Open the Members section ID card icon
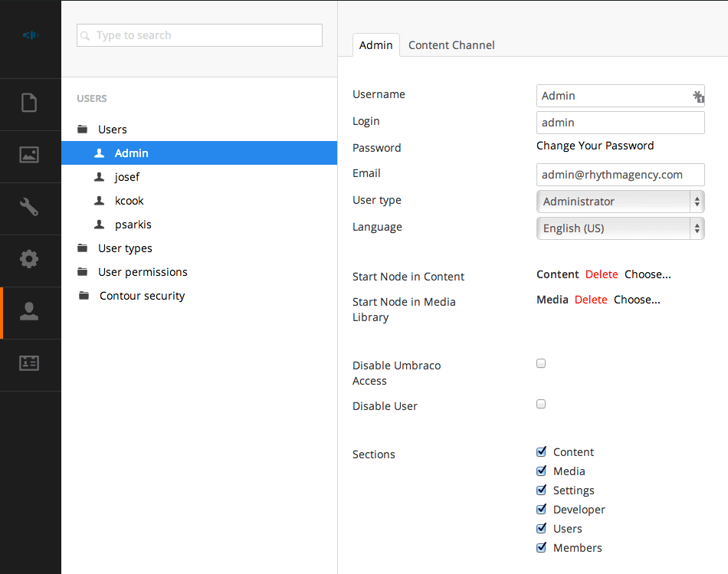Viewport: 728px width, 574px height. point(29,364)
